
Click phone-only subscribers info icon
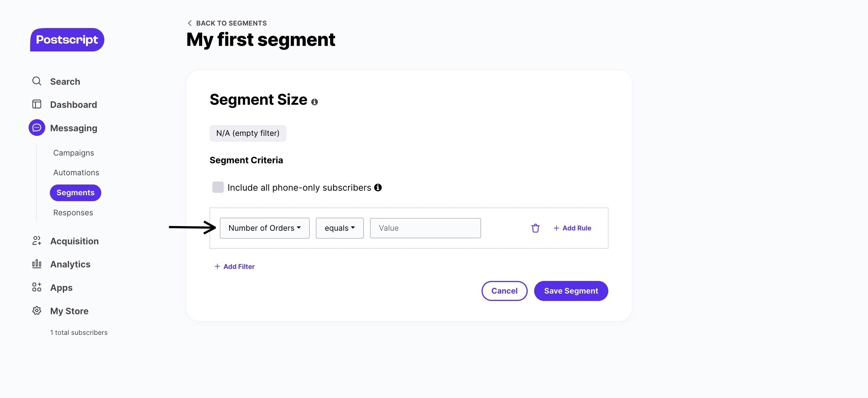(x=378, y=188)
